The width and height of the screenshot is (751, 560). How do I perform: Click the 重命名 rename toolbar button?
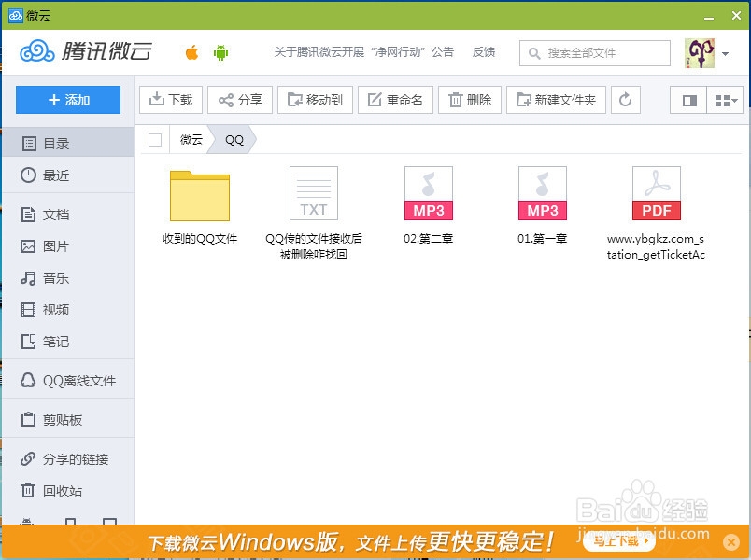pyautogui.click(x=396, y=100)
